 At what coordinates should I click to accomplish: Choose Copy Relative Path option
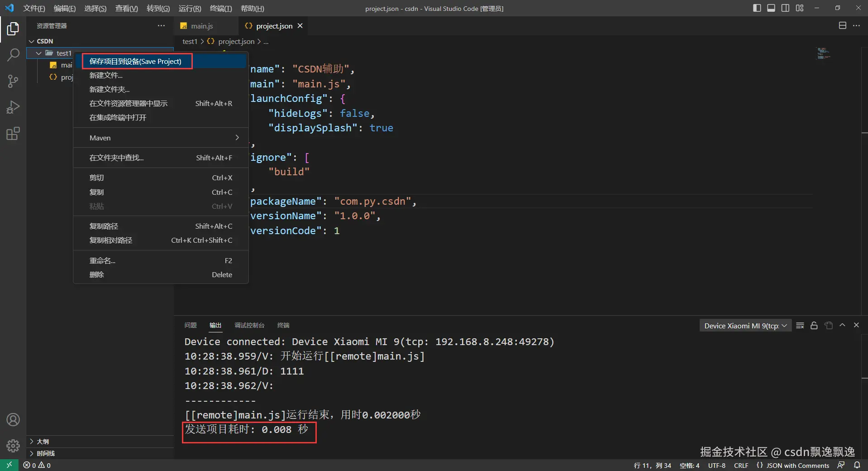[161, 240]
